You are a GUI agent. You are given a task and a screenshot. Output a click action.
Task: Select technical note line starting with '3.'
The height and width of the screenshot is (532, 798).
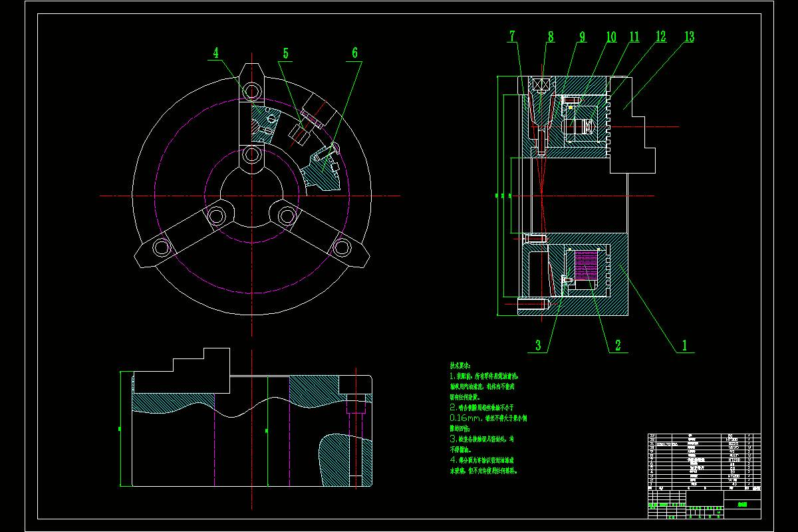point(482,439)
